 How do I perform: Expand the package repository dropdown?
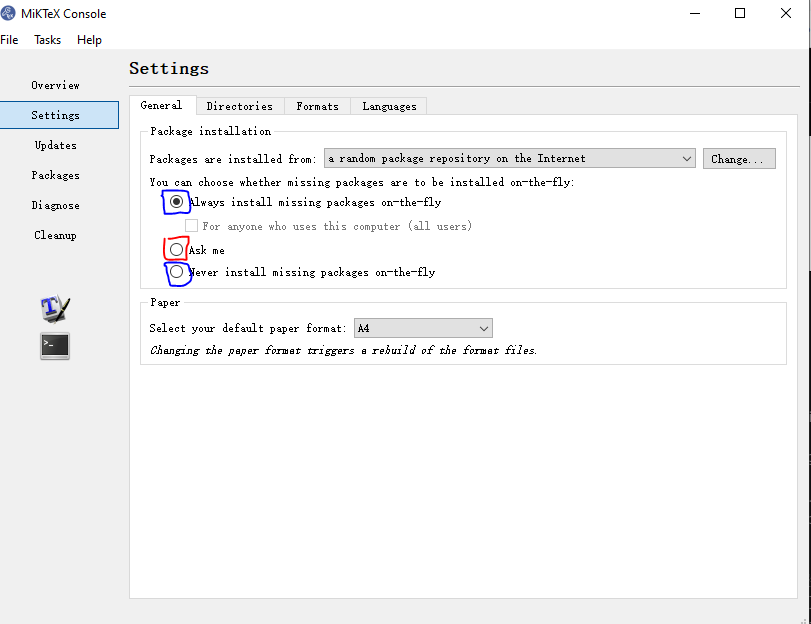pos(509,158)
